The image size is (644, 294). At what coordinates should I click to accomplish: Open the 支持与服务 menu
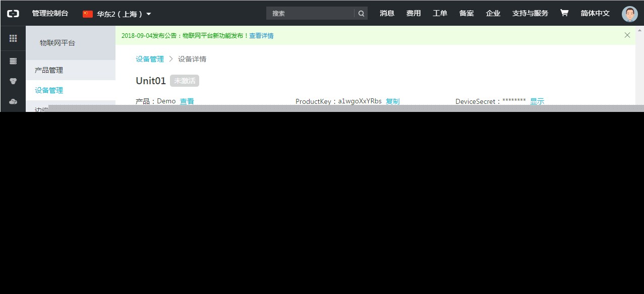pyautogui.click(x=530, y=13)
